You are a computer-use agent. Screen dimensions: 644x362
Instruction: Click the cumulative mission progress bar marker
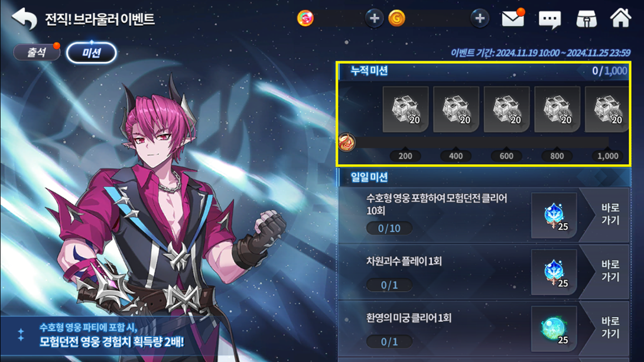click(x=347, y=142)
